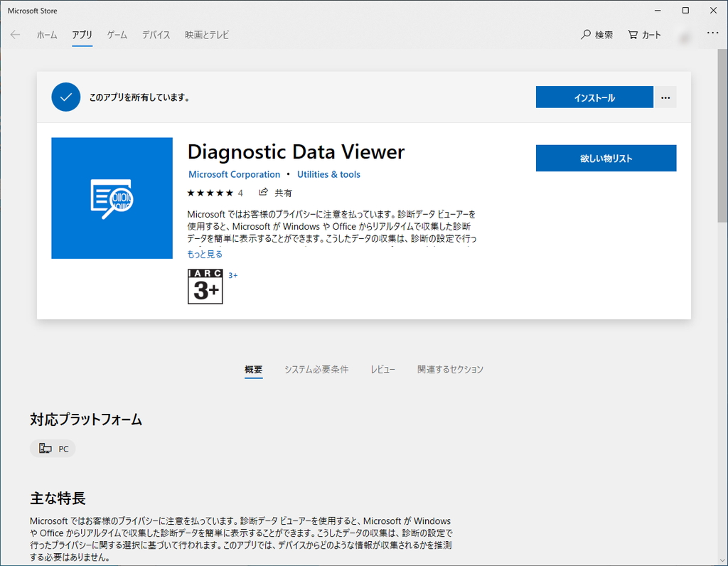Add app to 欲しい物リスト

coord(606,158)
